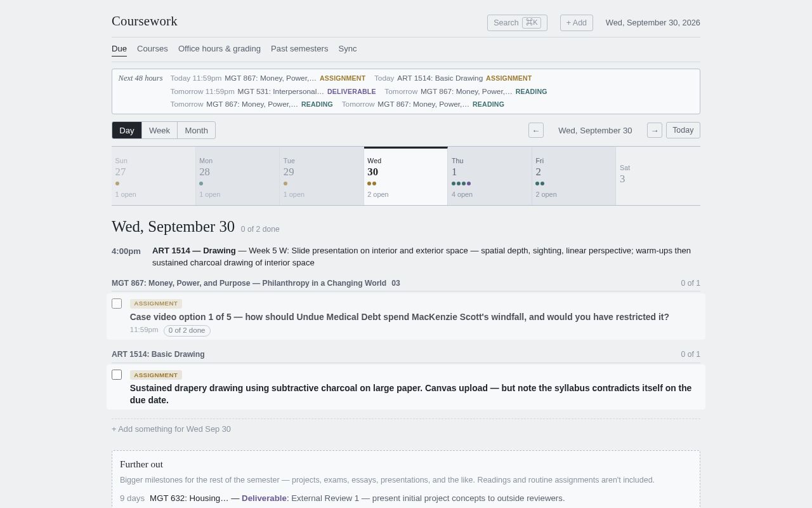Switch to Week view
812x508 pixels.
pos(159,130)
